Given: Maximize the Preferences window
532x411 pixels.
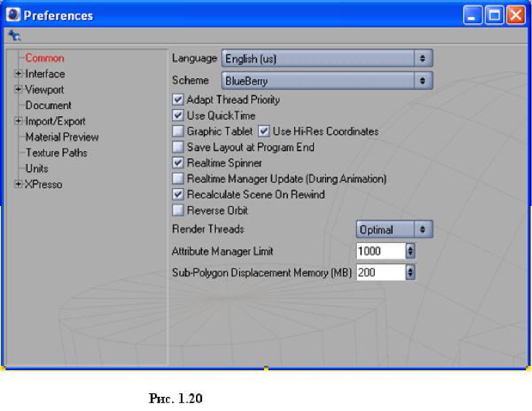Looking at the screenshot, I should (x=494, y=15).
